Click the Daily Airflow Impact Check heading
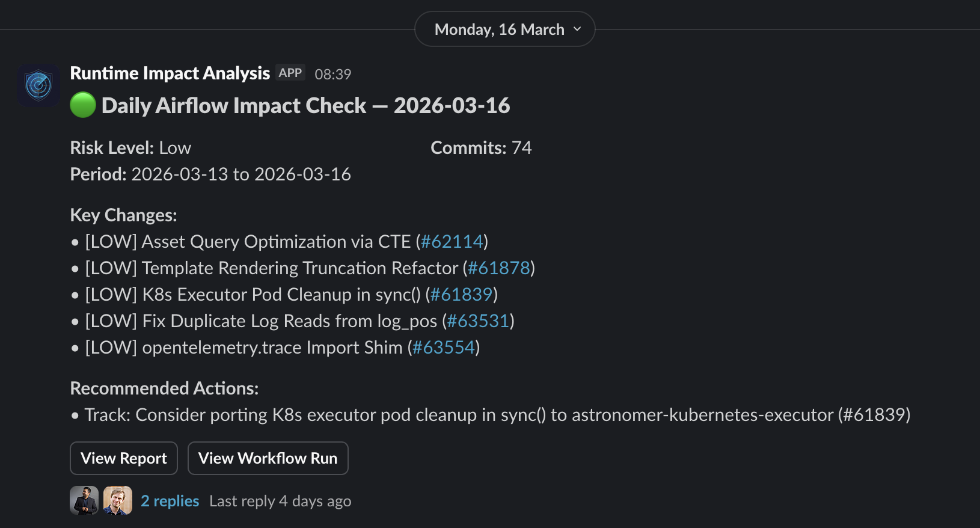 click(305, 106)
